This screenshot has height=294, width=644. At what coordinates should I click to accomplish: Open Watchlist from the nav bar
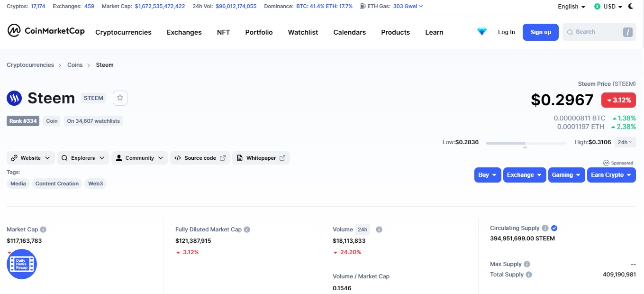[x=303, y=32]
